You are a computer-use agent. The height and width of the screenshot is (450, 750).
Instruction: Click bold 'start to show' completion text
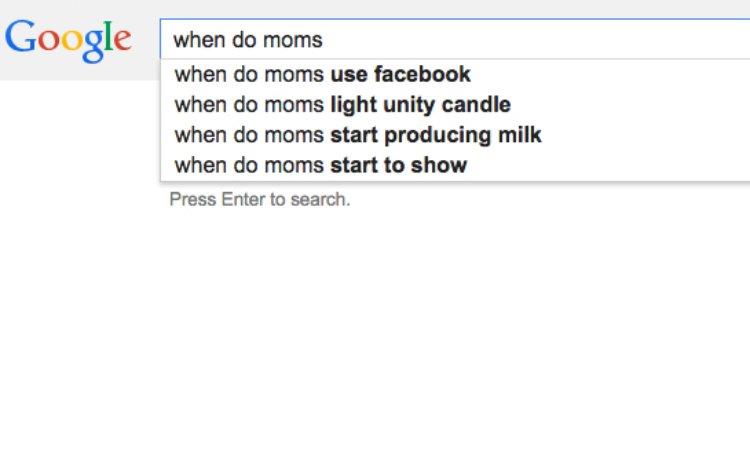[398, 165]
